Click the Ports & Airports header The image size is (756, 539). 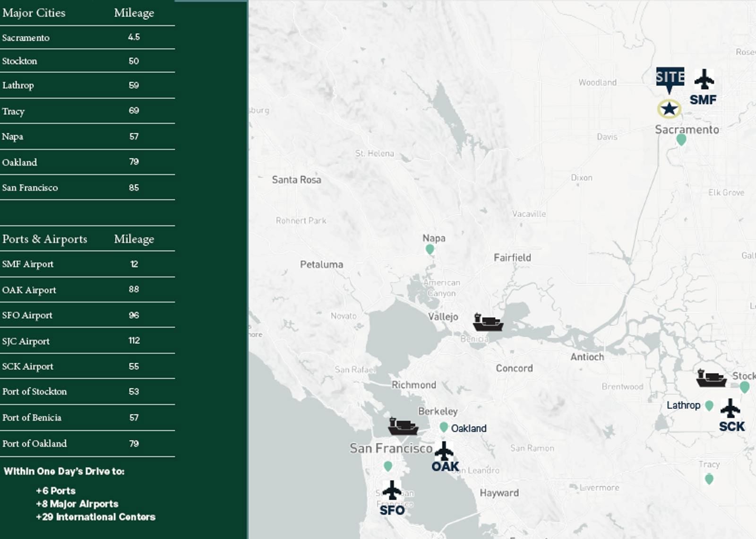pos(45,239)
